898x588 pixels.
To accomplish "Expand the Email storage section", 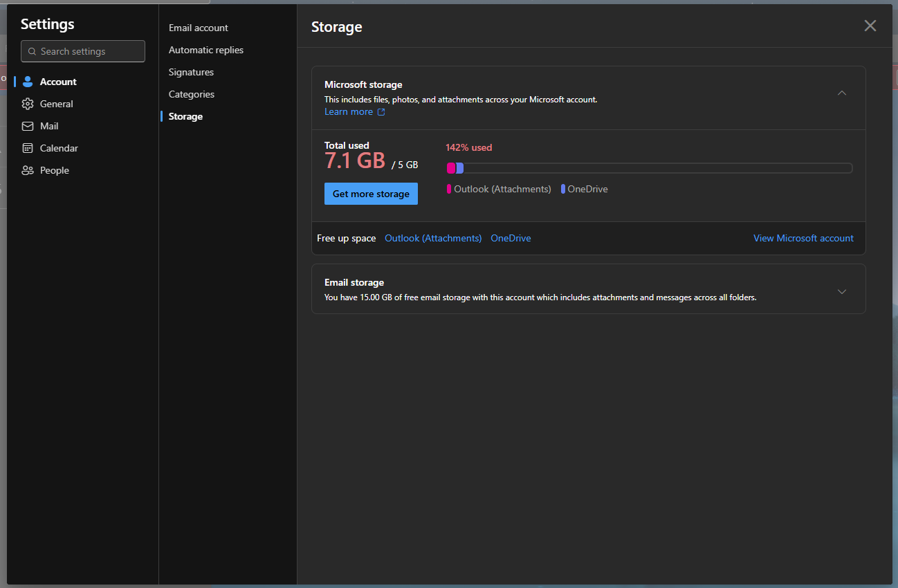I will [842, 291].
